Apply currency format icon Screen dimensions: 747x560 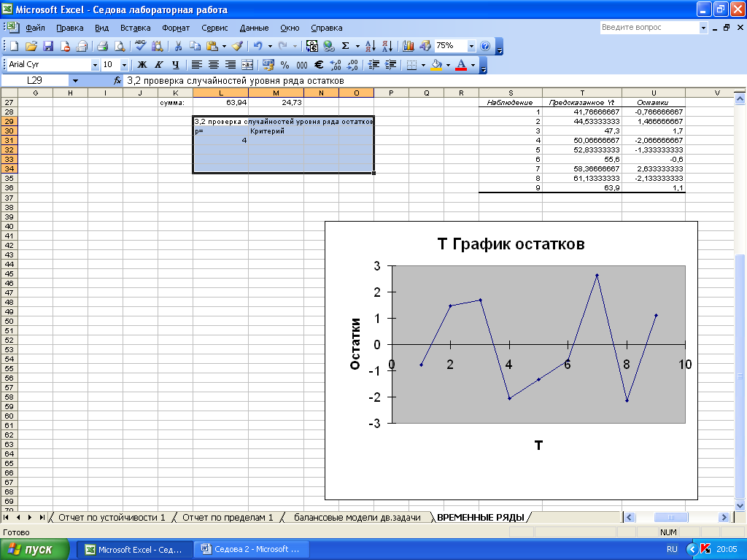pos(268,65)
